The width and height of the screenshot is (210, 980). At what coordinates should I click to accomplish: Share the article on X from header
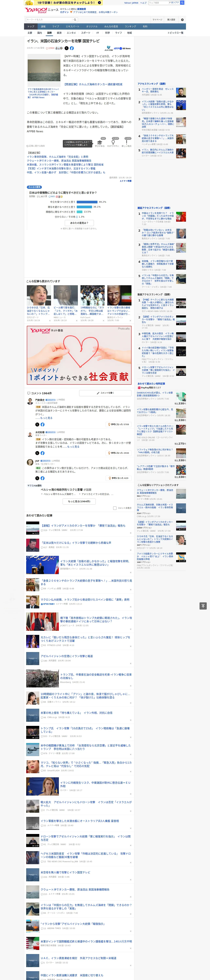(66, 48)
